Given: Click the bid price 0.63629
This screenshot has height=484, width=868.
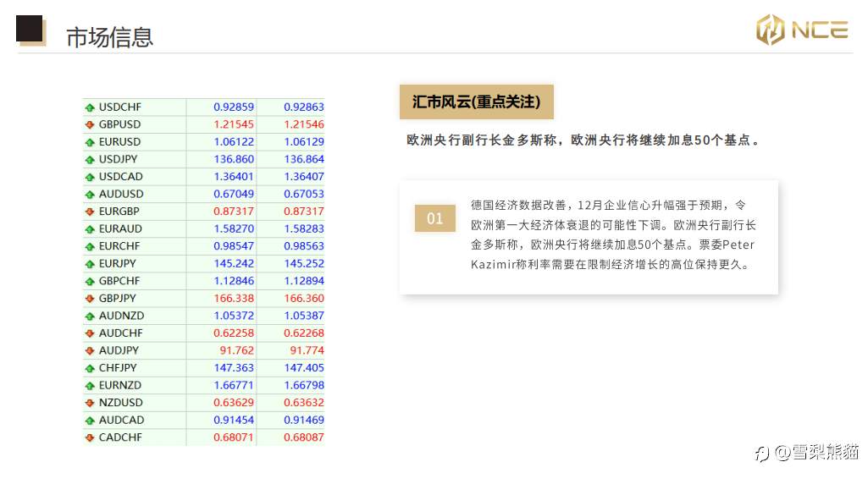Looking at the screenshot, I should pos(234,403).
